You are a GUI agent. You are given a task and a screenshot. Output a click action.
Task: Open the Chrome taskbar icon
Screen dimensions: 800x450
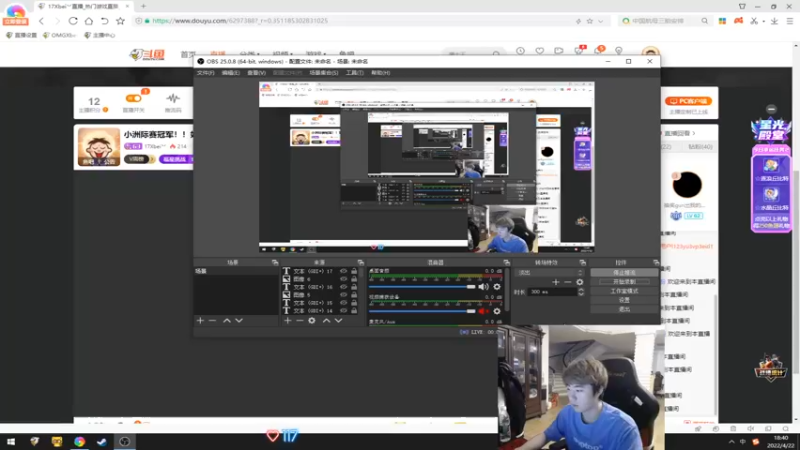(x=80, y=442)
